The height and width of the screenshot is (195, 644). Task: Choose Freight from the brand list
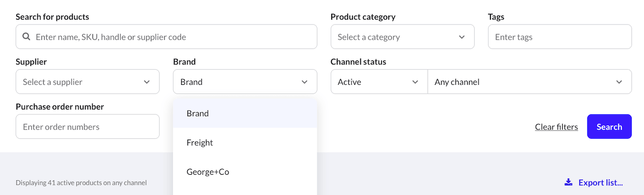(245, 142)
